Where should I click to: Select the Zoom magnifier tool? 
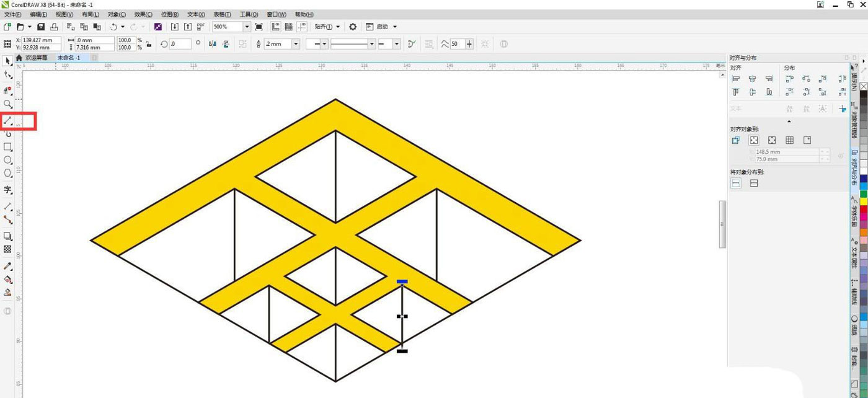(7, 104)
